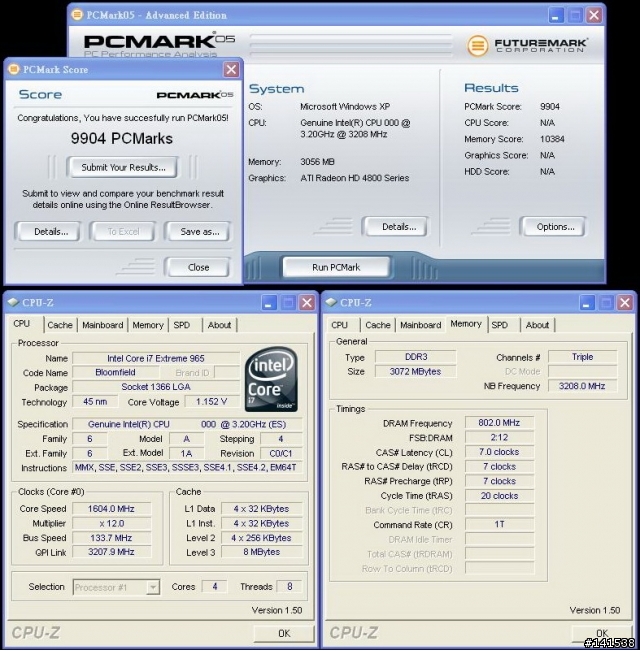Close the PCMark05 Advanced Edition window
The height and width of the screenshot is (651, 640).
[594, 15]
